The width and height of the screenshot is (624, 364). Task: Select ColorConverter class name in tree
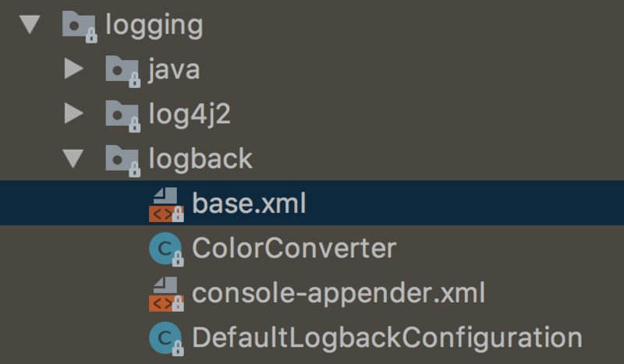point(294,249)
